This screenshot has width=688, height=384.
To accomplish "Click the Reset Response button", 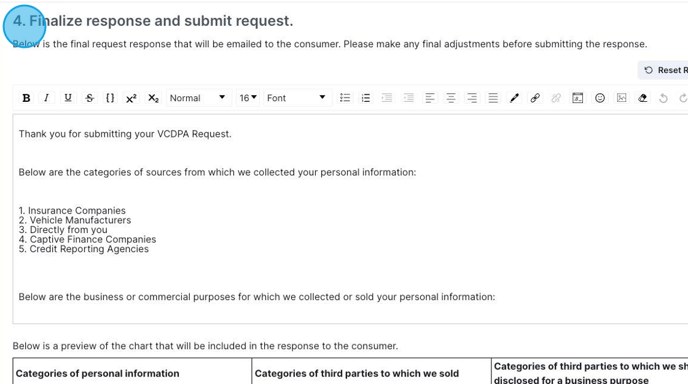I will coord(663,70).
